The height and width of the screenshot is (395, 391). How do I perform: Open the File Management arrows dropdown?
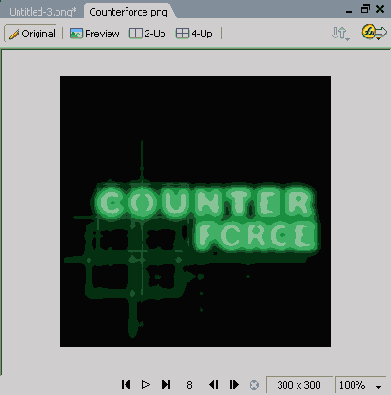click(341, 33)
